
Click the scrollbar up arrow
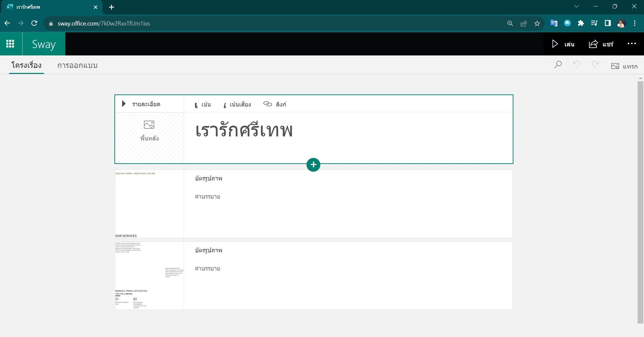tap(640, 78)
